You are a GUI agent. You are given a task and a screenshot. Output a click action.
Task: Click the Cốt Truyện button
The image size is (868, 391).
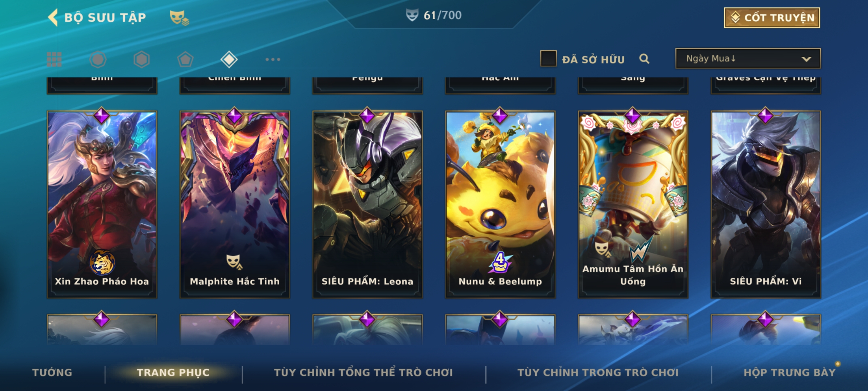[772, 18]
